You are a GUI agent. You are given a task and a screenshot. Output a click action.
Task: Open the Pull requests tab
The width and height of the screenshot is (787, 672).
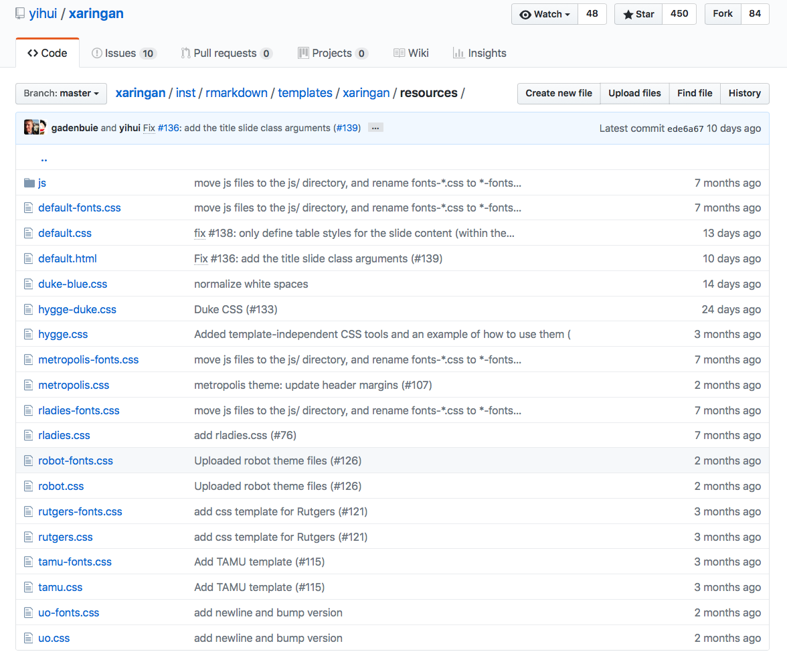[227, 53]
